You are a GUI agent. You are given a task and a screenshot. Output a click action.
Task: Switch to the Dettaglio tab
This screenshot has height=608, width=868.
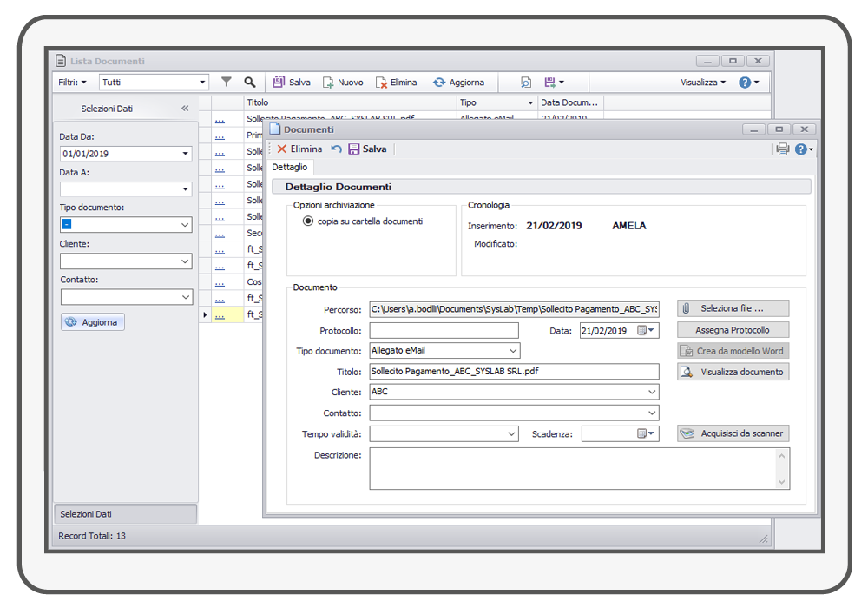coord(288,167)
